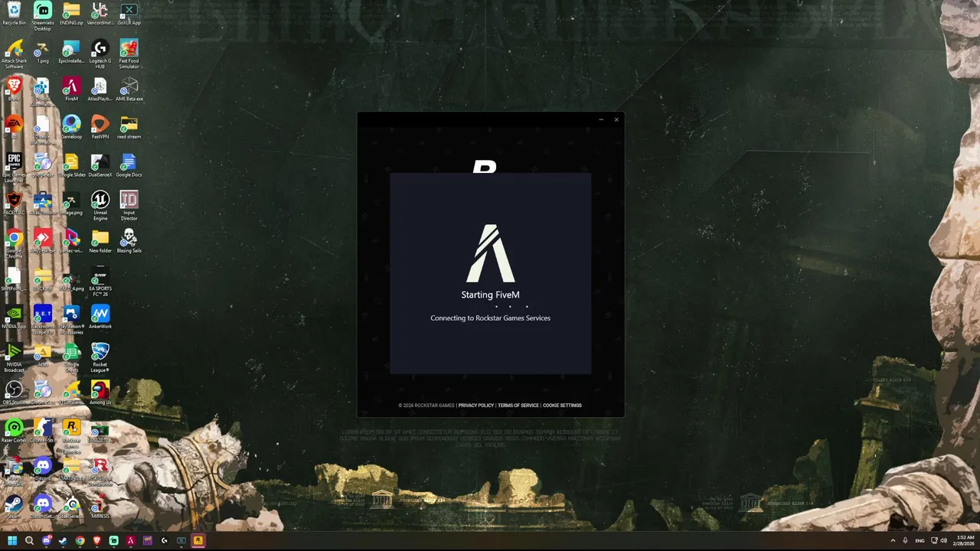Launch the NVIDIA App desktop shortcut
The image size is (980, 551).
click(14, 318)
